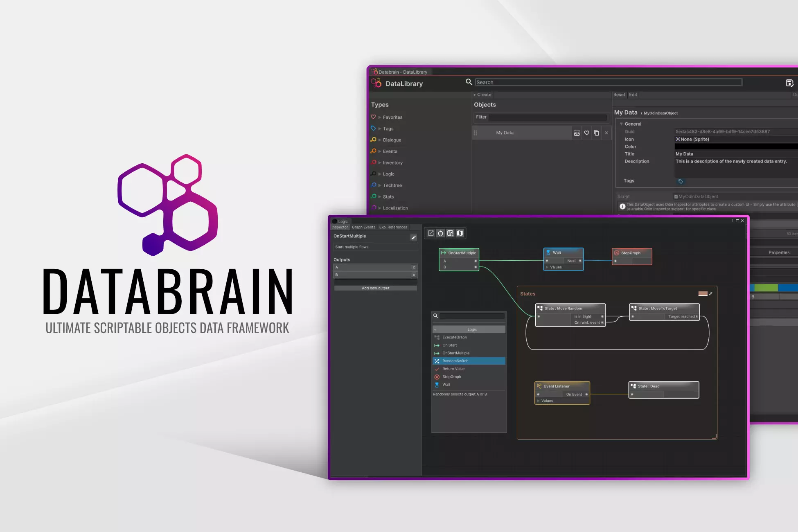This screenshot has width=798, height=532.
Task: Click the first action icon on the My Data row
Action: (x=577, y=133)
